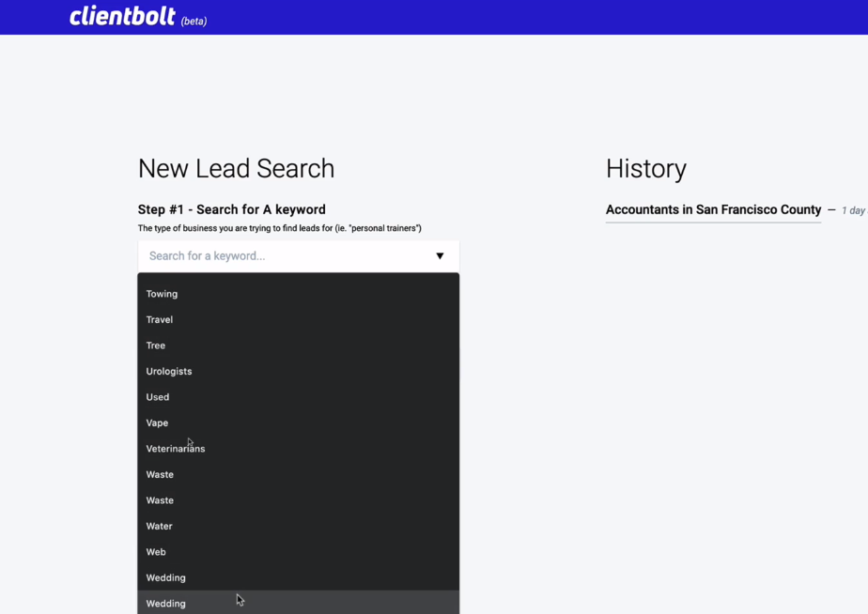Select the Water keyword option
Image resolution: width=868 pixels, height=614 pixels.
pyautogui.click(x=299, y=526)
